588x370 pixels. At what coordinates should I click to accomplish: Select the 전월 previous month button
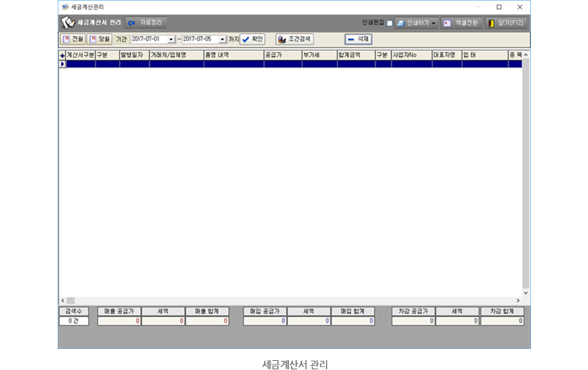pyautogui.click(x=73, y=39)
